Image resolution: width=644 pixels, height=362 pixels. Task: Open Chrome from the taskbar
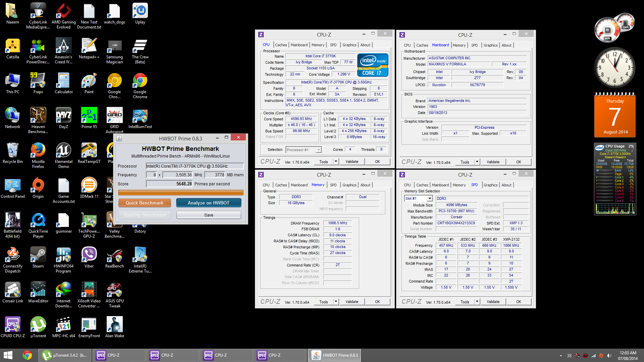click(27, 355)
